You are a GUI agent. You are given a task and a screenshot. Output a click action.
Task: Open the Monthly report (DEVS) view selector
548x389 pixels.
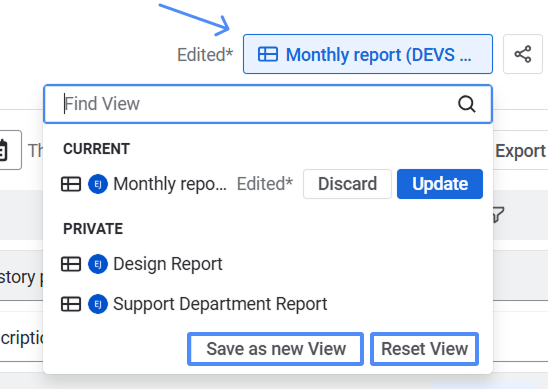[368, 54]
